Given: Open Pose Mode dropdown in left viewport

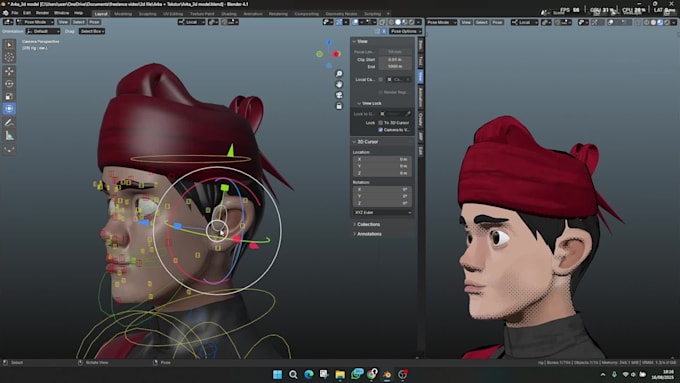Looking at the screenshot, I should 35,22.
